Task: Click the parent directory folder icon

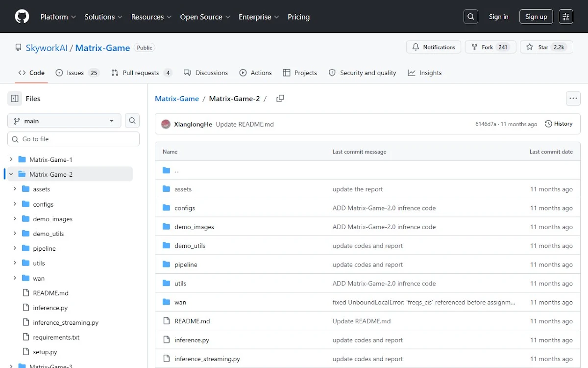Action: [166, 170]
